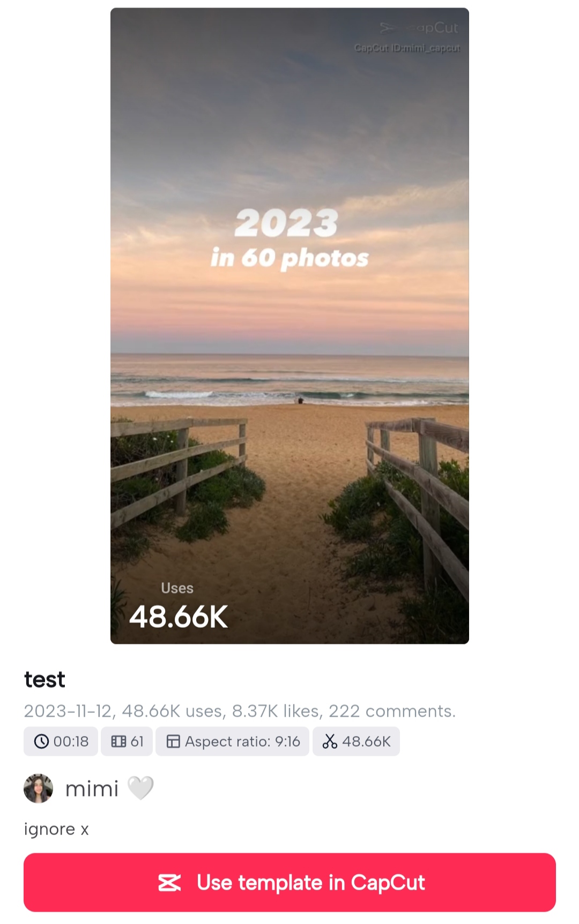The height and width of the screenshot is (924, 579).
Task: Click mimi's profile avatar picture
Action: (x=38, y=788)
